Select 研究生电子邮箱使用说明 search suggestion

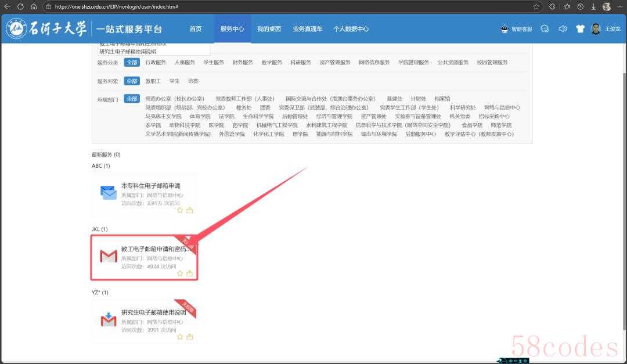(x=127, y=52)
